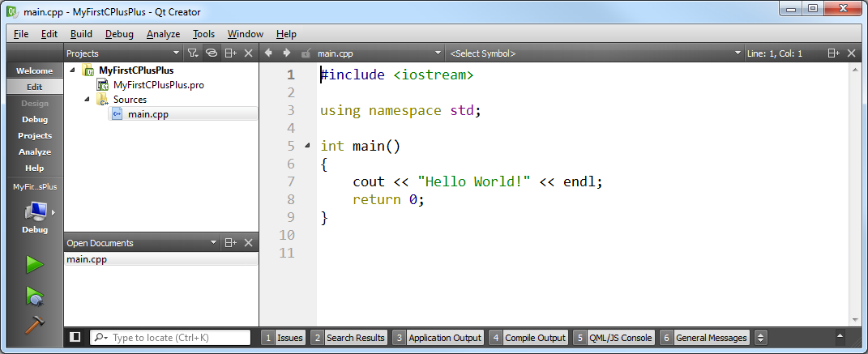The image size is (868, 354).
Task: Go forward using the editor's right arrow
Action: point(286,53)
